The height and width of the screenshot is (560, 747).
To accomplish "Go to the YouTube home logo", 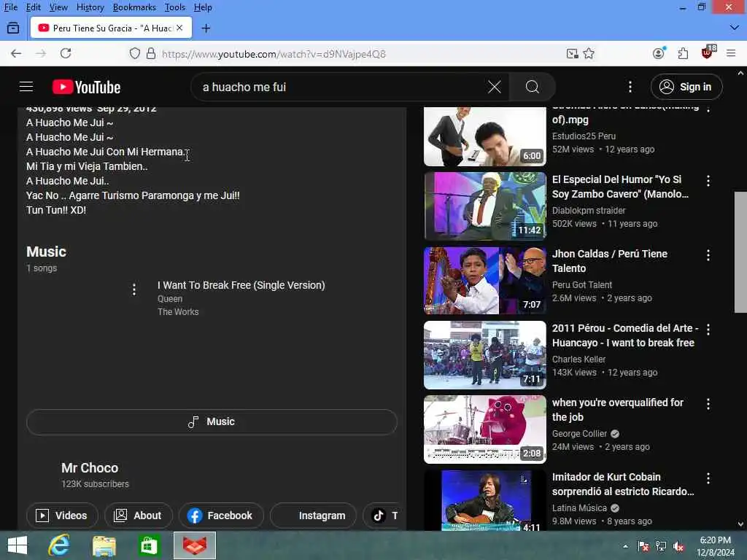I will pyautogui.click(x=86, y=87).
